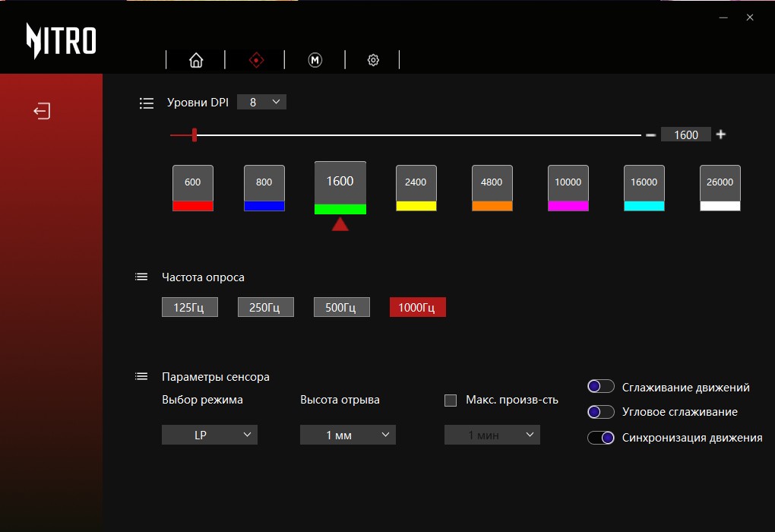Open the Высота отрыва 1 мм dropdown
This screenshot has height=532, width=775.
(x=348, y=435)
